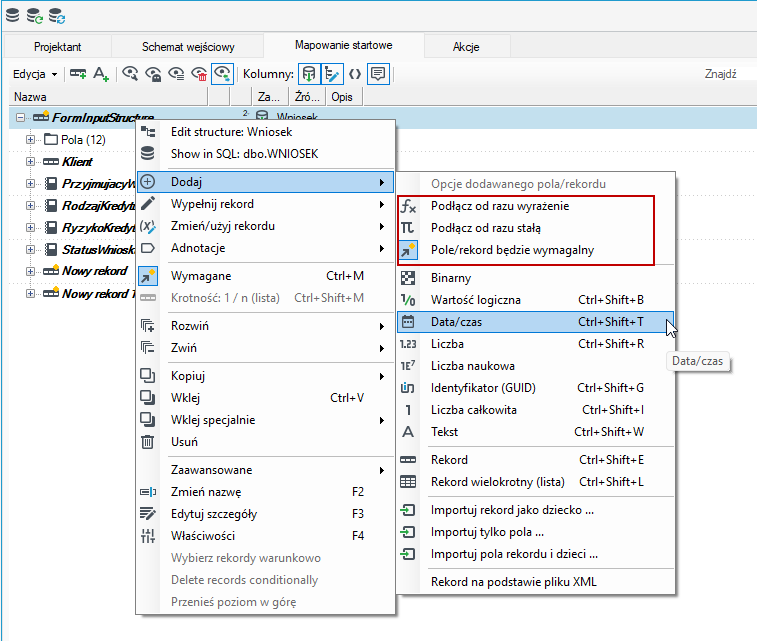Image resolution: width=757 pixels, height=641 pixels.
Task: Click the database with blue sync icon
Action: pos(56,15)
